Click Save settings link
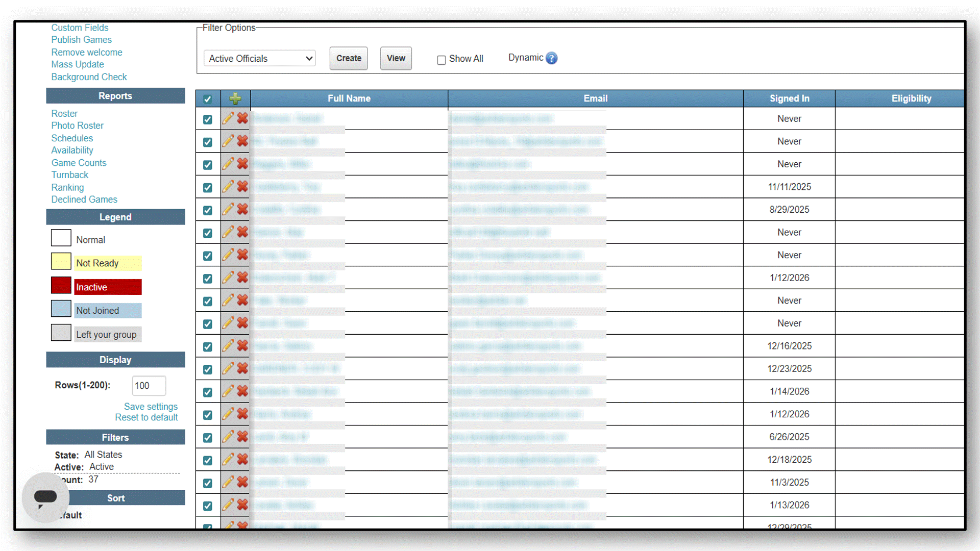The image size is (980, 551). [x=151, y=407]
